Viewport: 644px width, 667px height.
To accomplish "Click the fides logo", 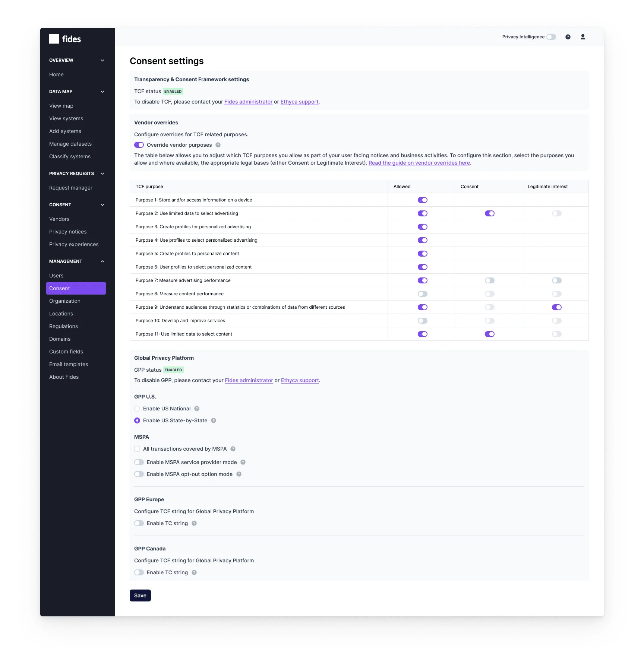I will click(65, 39).
